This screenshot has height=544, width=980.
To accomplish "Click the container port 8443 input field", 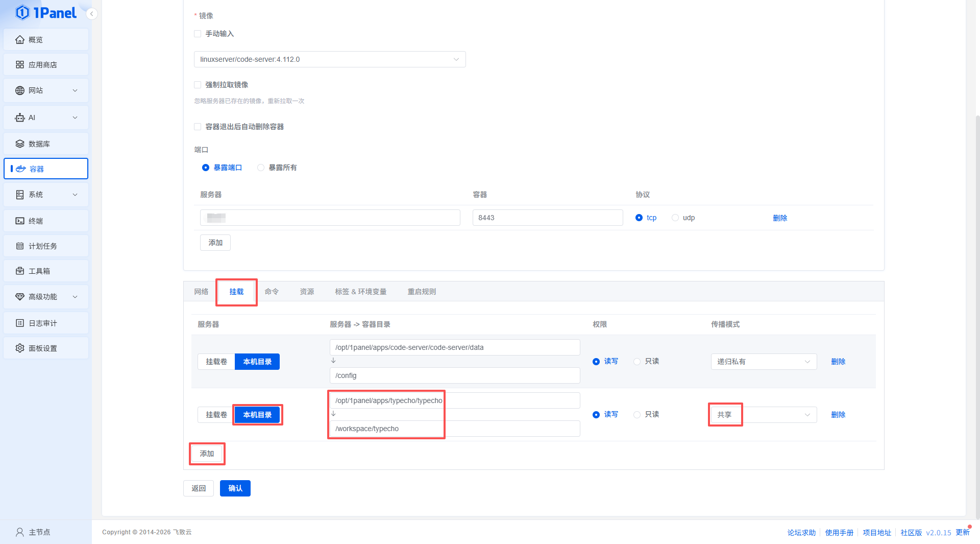I will (x=547, y=218).
